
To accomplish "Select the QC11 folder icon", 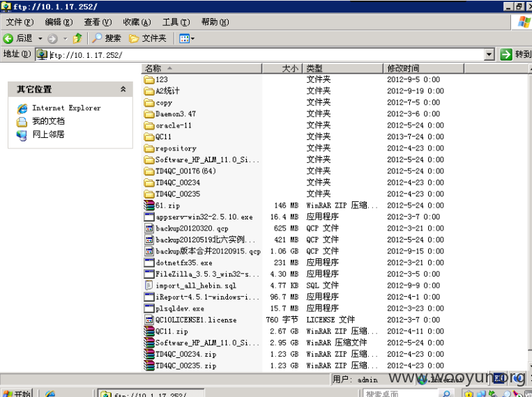I will pos(149,137).
